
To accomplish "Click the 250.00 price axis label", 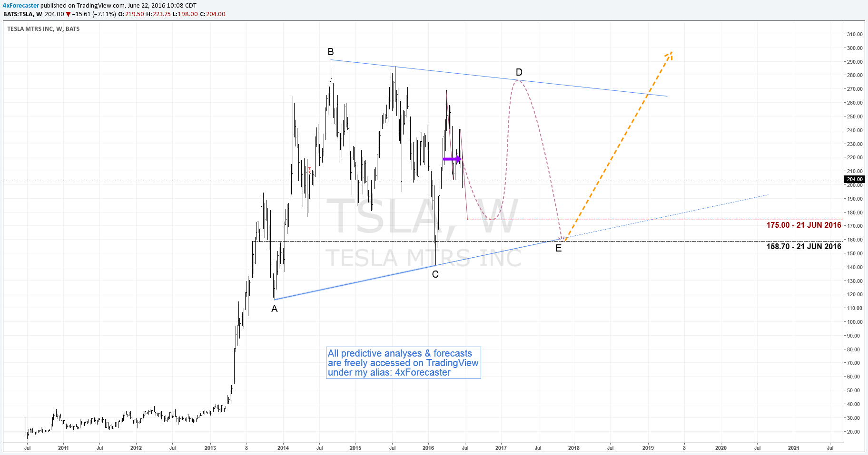I will coord(855,116).
